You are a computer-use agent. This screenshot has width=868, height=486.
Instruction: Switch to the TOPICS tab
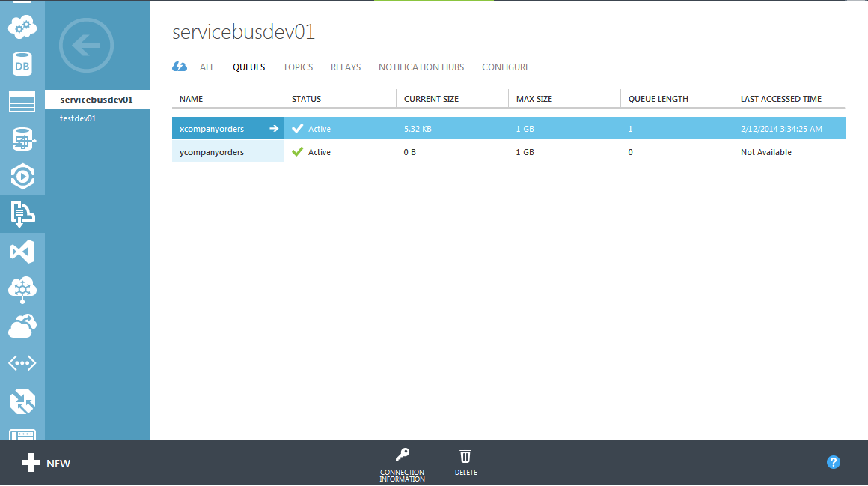(x=298, y=67)
